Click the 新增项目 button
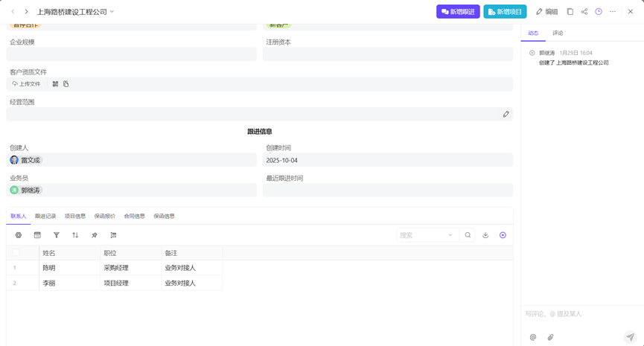Viewport: 644px width, 346px height. [x=505, y=12]
